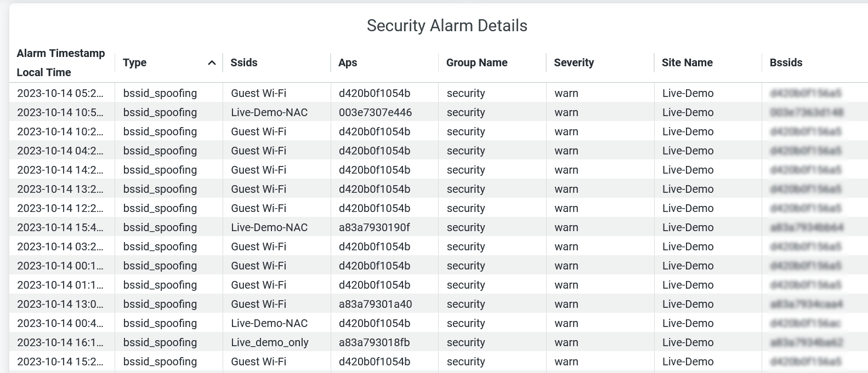
Task: Sort table by Aps column
Action: (348, 62)
